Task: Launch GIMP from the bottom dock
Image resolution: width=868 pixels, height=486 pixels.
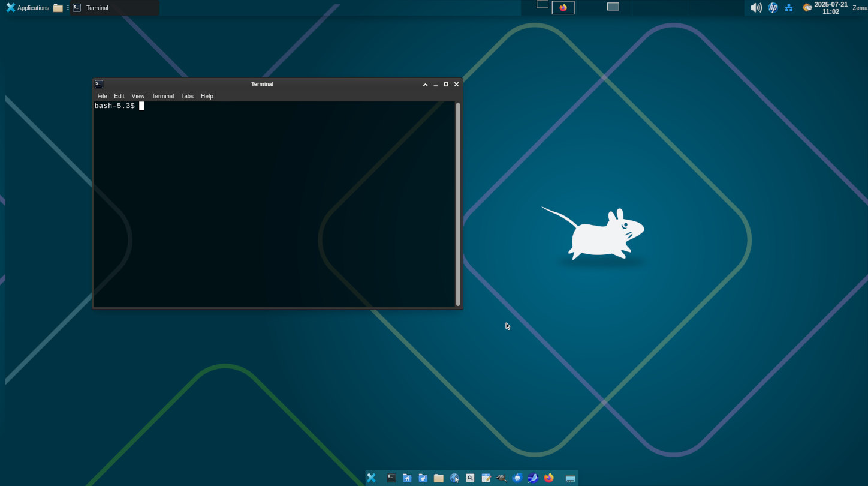Action: tap(502, 478)
